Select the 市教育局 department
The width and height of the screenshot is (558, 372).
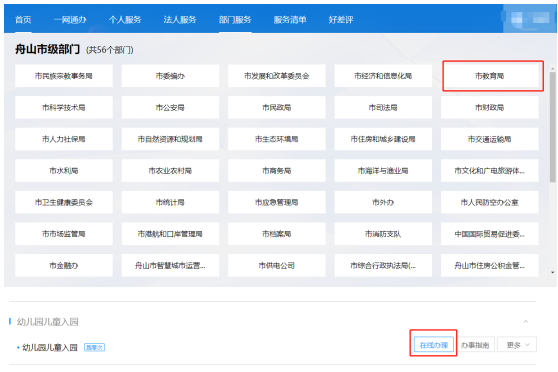[490, 76]
